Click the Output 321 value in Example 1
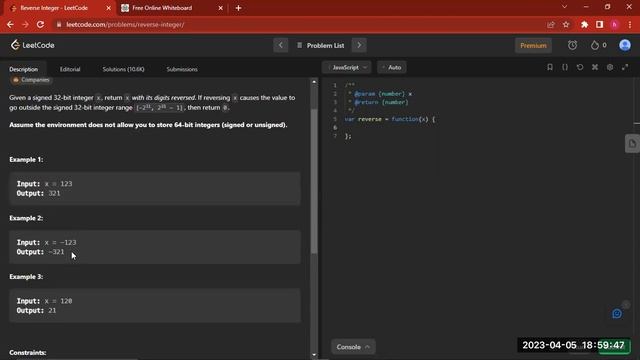This screenshot has width=640, height=360. [54, 193]
